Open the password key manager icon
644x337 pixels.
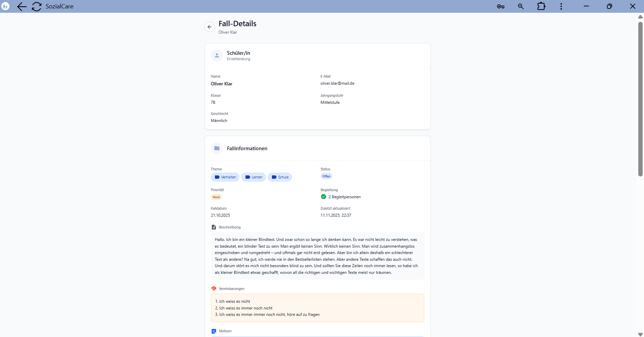tap(500, 6)
